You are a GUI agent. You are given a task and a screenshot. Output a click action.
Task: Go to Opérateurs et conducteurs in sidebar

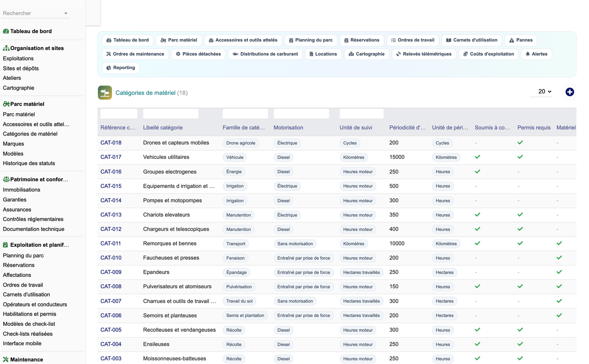coord(35,305)
